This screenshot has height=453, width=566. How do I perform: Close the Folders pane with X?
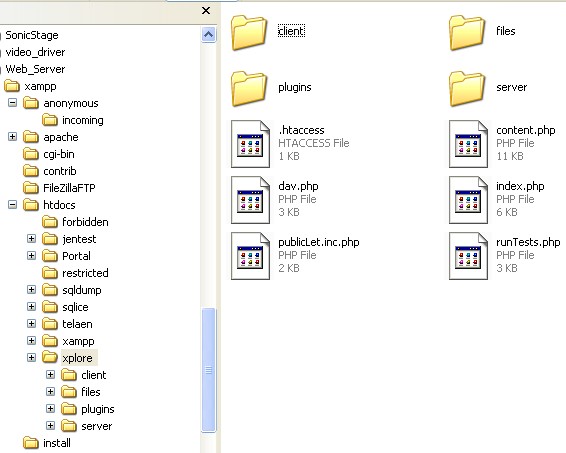click(206, 10)
